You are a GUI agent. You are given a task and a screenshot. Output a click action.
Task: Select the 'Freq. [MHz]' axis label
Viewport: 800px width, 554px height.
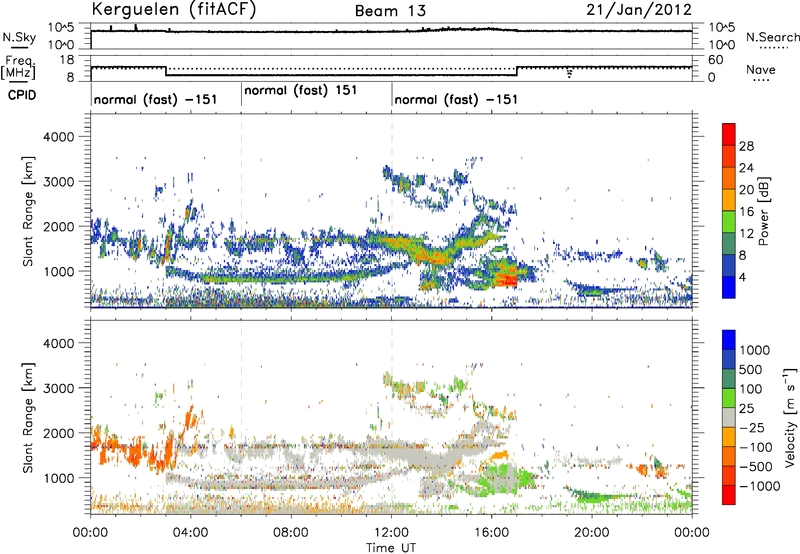coord(18,67)
